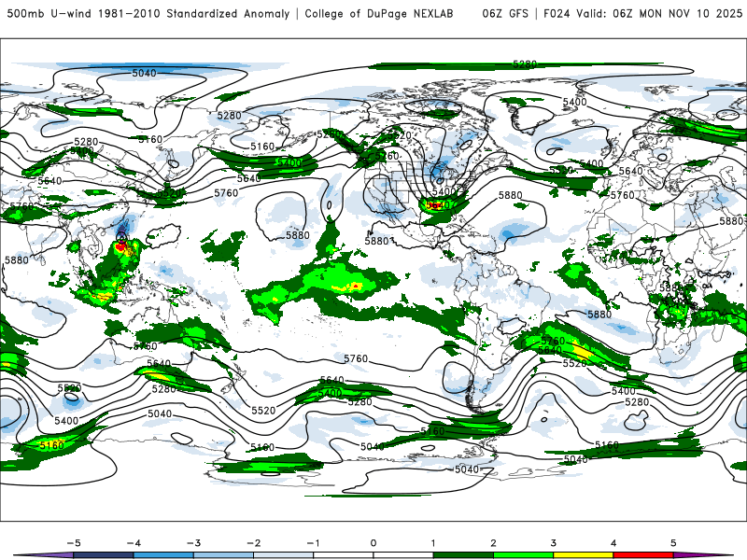Click the '-3' color bar tick label
This screenshot has height=560, width=747.
[193, 543]
